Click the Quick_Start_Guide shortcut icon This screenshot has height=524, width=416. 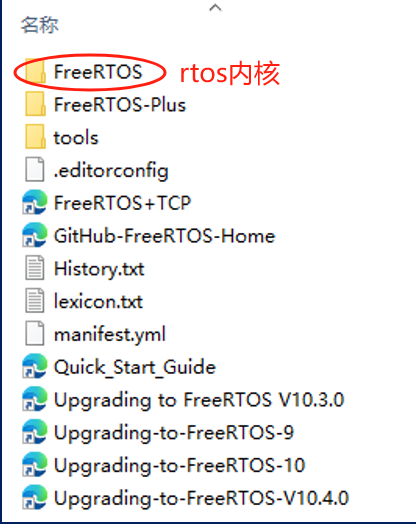34,366
